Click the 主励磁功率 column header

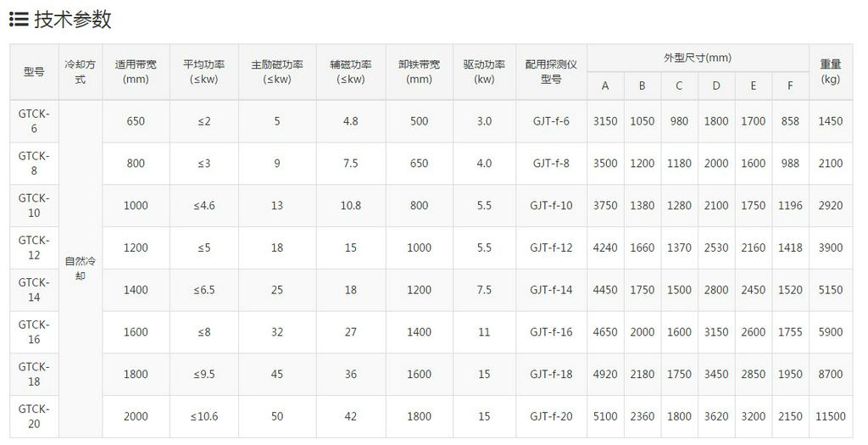point(276,72)
